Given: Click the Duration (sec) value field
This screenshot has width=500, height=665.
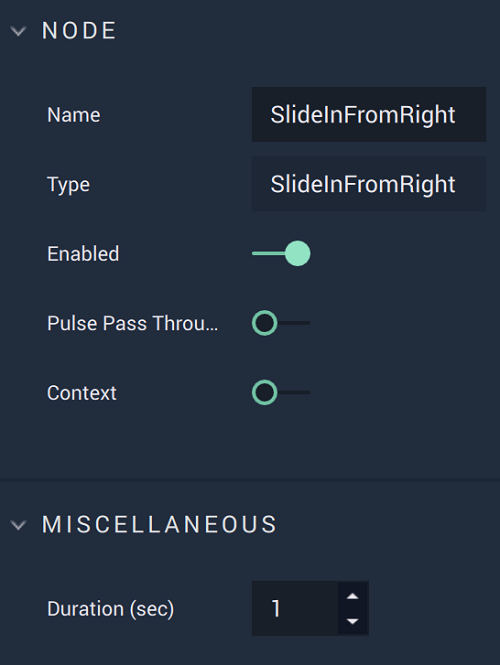Looking at the screenshot, I should [x=295, y=608].
